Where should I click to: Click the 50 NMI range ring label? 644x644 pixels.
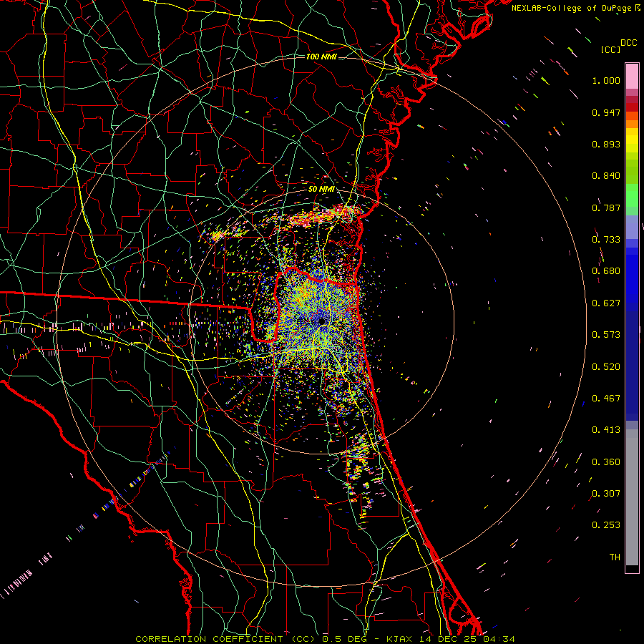321,189
